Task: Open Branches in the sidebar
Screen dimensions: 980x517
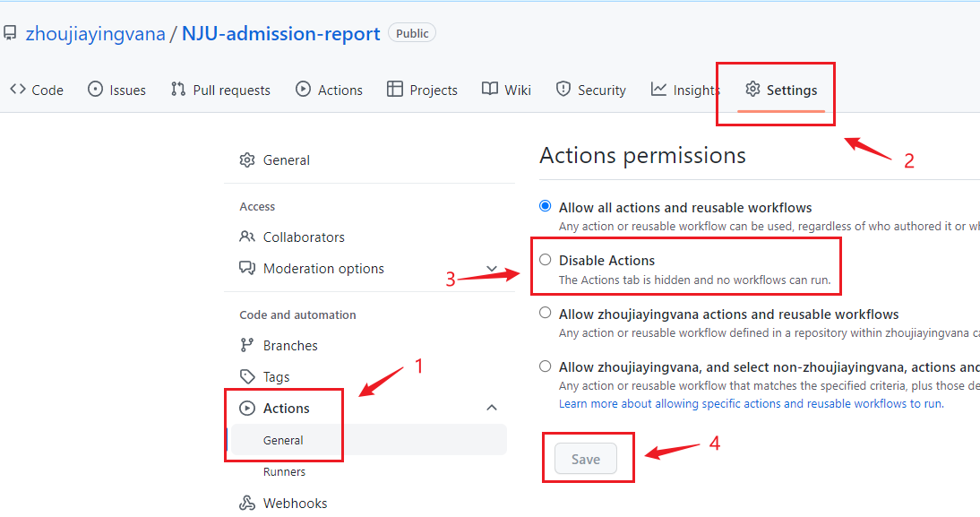Action: coord(369,345)
